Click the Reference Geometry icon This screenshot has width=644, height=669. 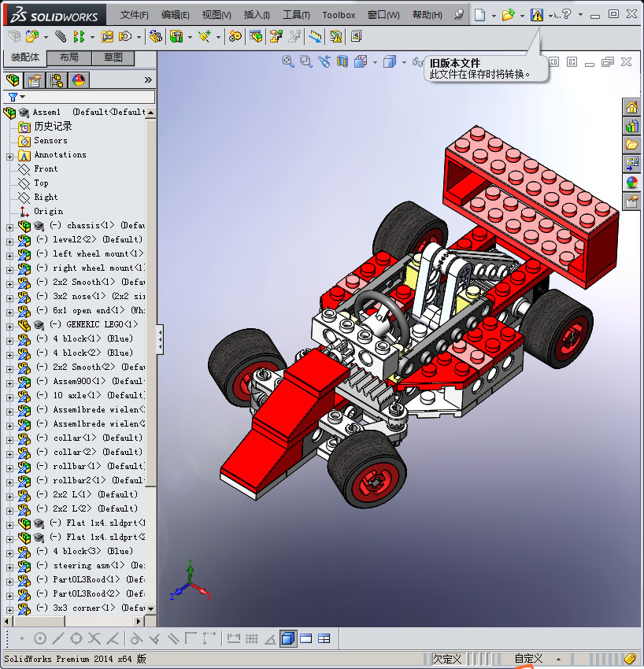point(205,37)
